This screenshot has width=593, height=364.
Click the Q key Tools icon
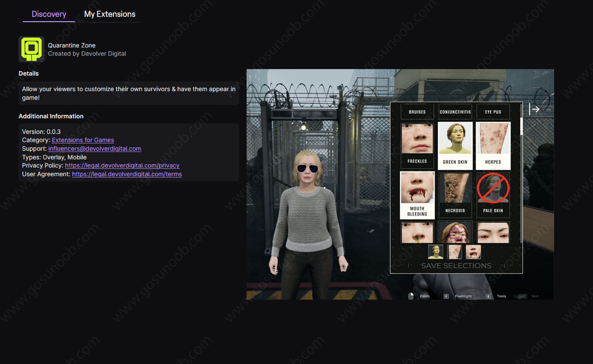coord(488,296)
